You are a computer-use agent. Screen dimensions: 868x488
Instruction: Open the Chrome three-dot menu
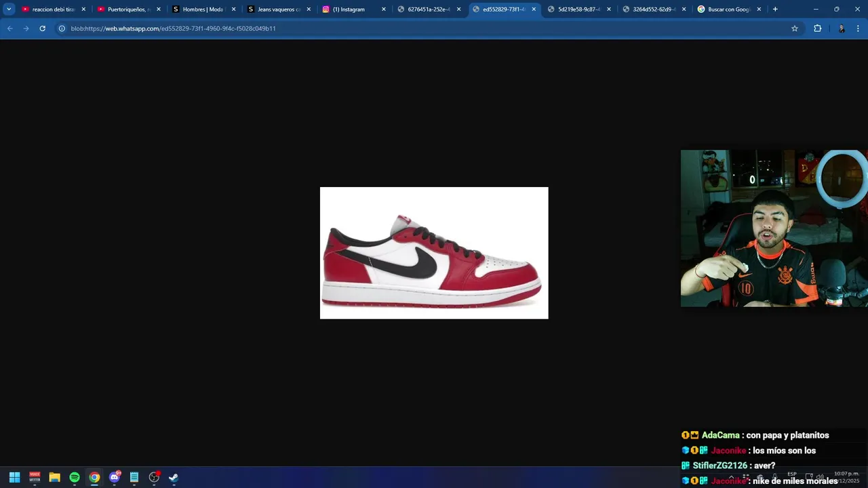[x=858, y=28]
